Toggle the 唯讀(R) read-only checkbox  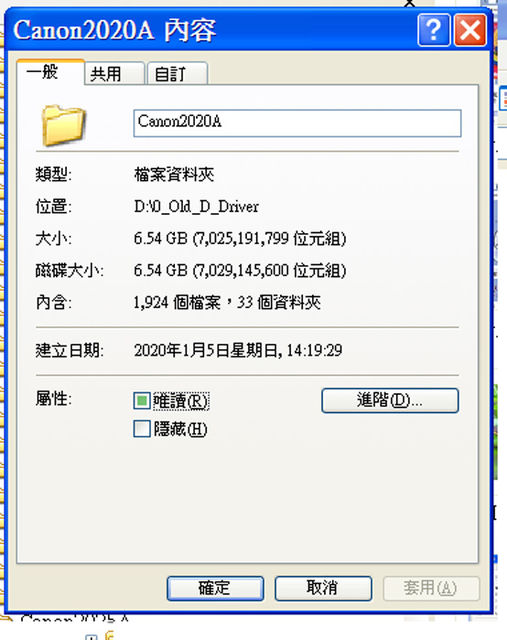[142, 401]
